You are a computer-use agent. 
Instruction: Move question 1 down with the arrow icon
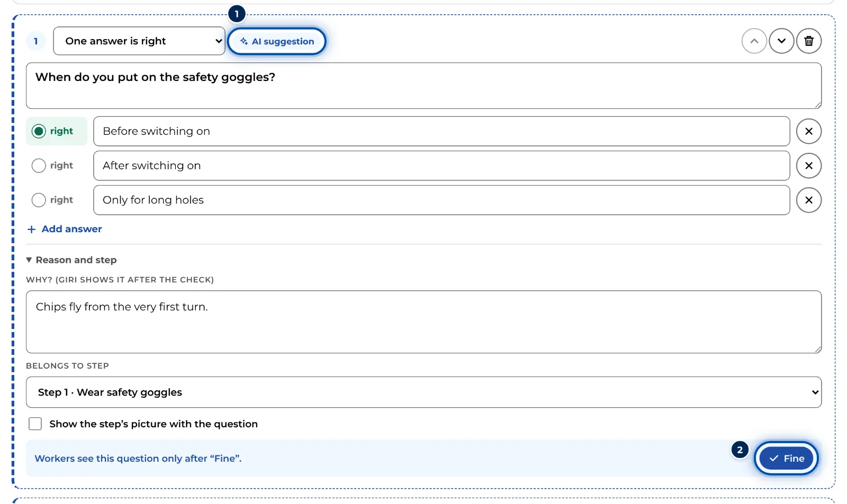click(x=781, y=41)
